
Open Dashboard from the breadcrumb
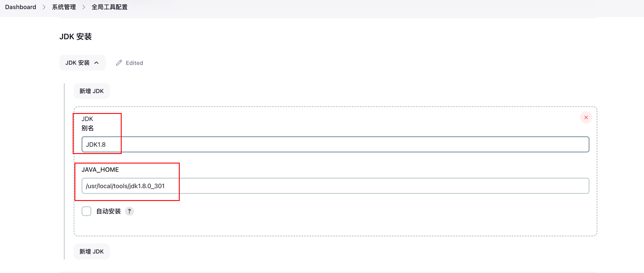coord(21,7)
